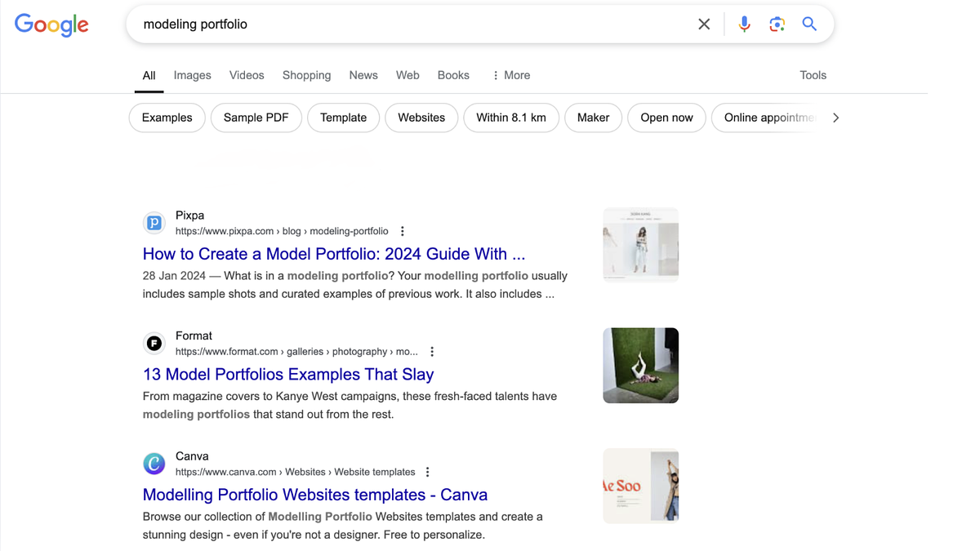Apply the Template filter chip
The height and width of the screenshot is (551, 980).
point(343,118)
